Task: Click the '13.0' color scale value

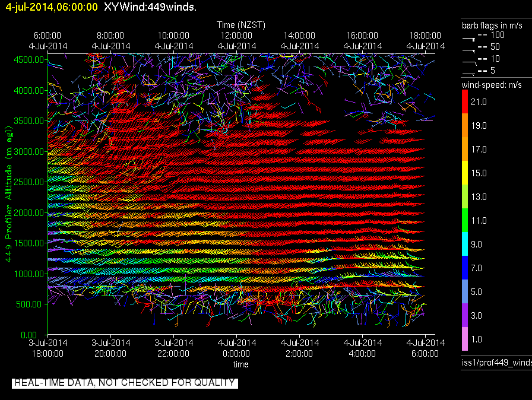Action: pos(479,197)
